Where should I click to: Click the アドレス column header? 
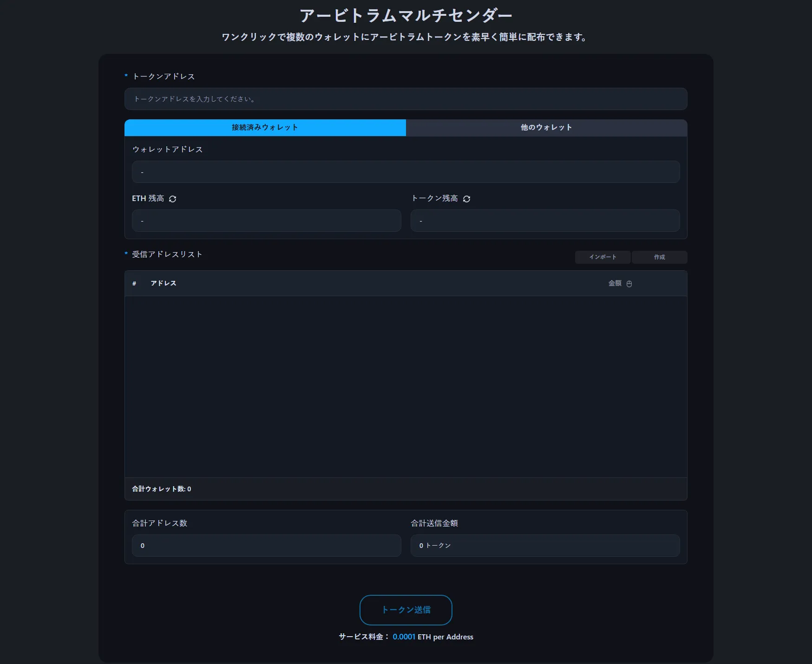pos(164,283)
